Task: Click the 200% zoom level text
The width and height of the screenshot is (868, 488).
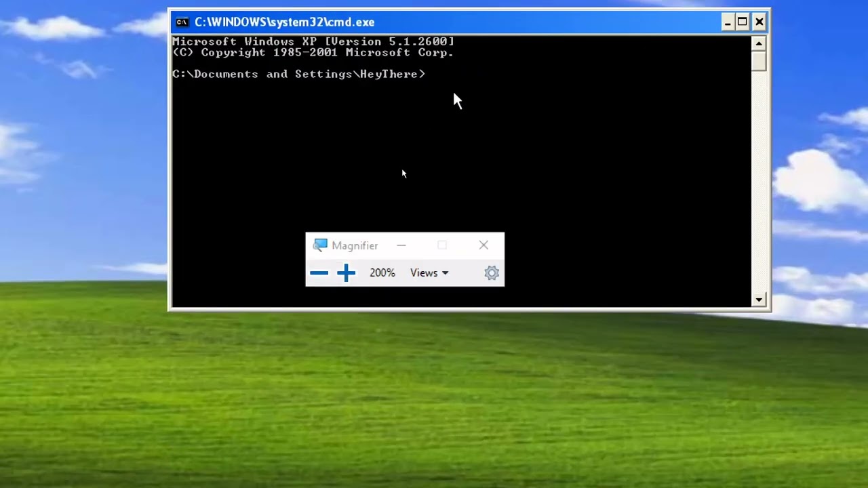Action: point(382,273)
